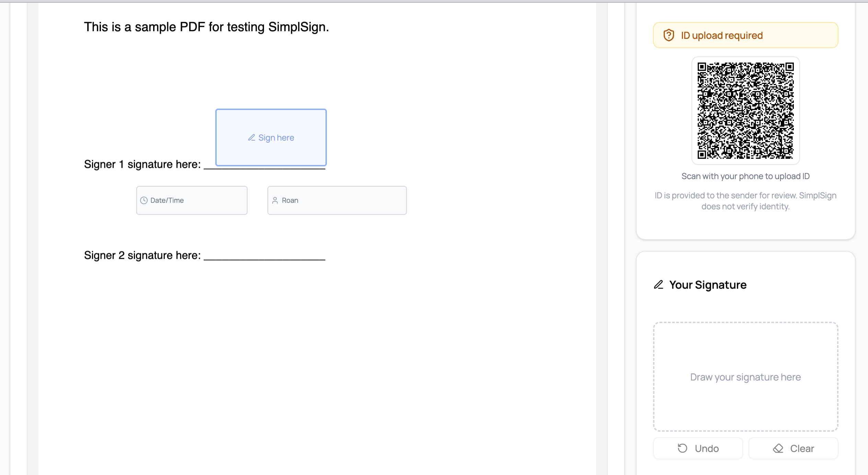
Task: Click the pen icon inside the Sign here box
Action: pyautogui.click(x=252, y=137)
